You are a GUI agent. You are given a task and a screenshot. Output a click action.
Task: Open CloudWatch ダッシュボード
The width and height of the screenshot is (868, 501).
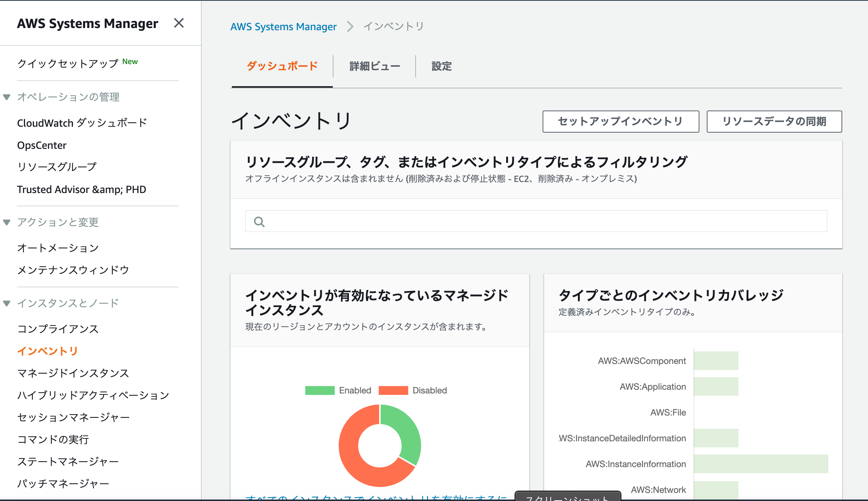[x=82, y=123]
